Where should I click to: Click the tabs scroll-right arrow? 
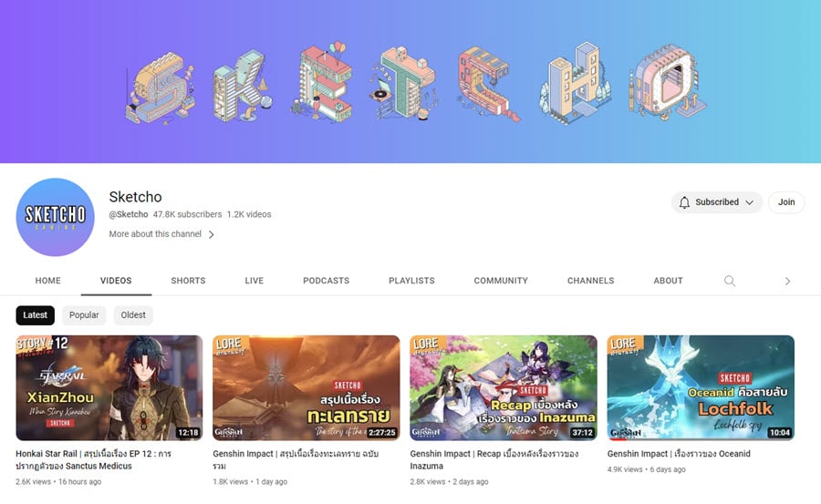tap(787, 281)
